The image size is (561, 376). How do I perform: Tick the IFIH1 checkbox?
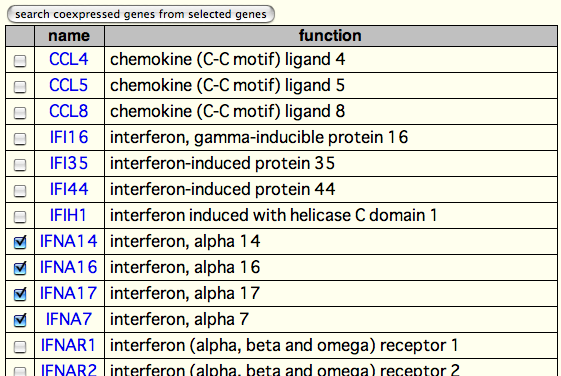(20, 217)
